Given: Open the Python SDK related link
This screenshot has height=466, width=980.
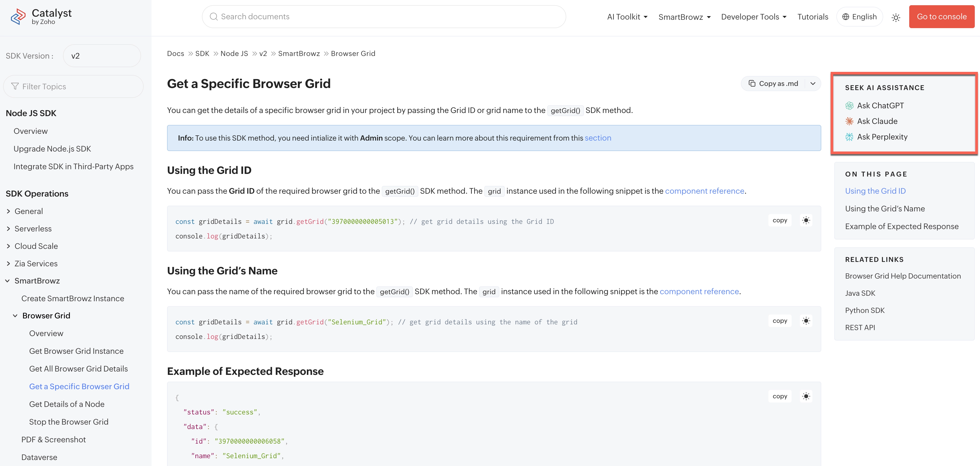Looking at the screenshot, I should pos(865,310).
